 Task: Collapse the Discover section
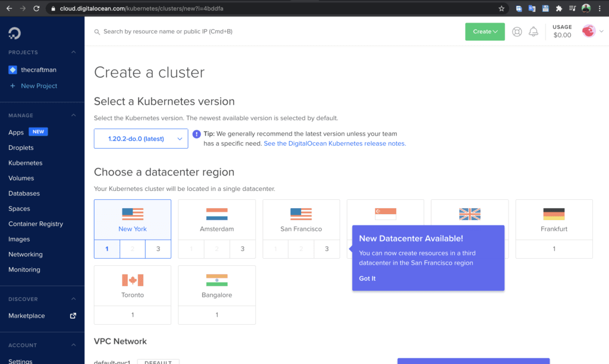tap(73, 299)
